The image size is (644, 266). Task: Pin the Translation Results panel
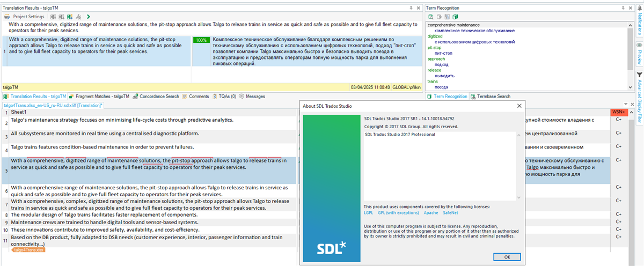[x=411, y=8]
